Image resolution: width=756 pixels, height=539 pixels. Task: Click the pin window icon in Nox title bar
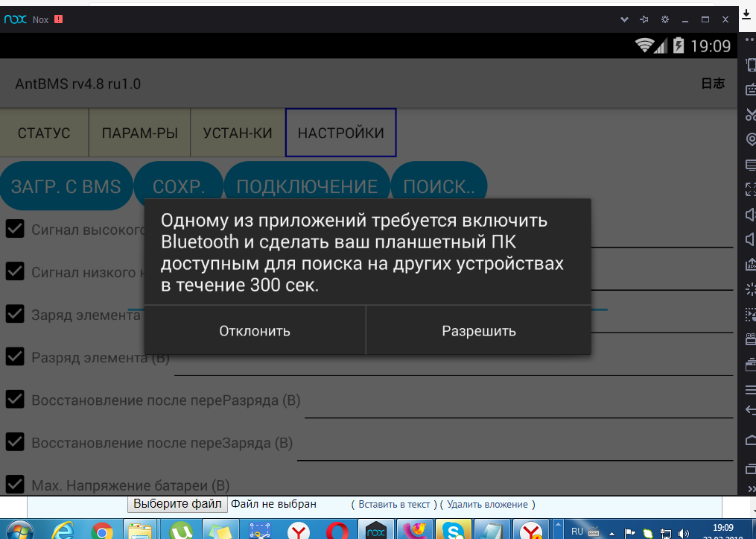tap(644, 19)
